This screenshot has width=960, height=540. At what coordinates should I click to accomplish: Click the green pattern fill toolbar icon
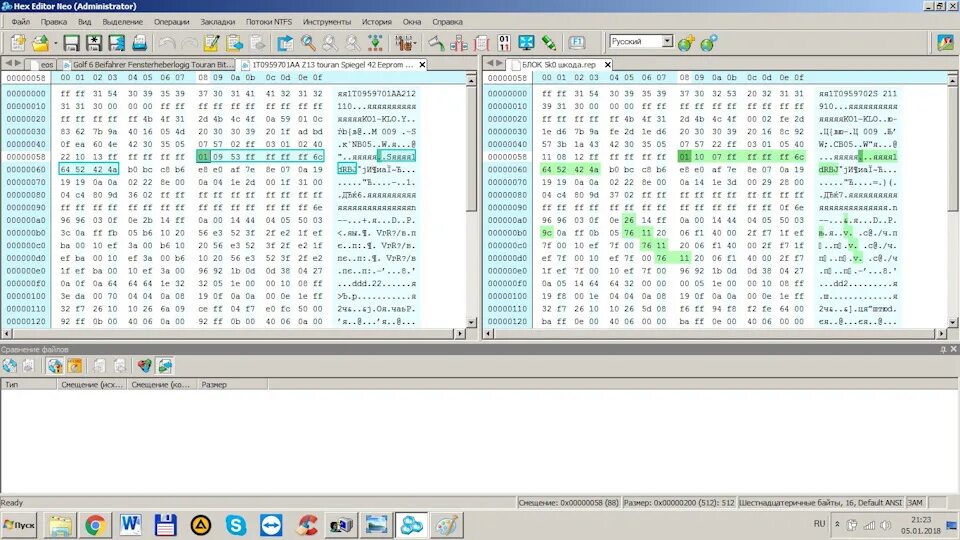pyautogui.click(x=375, y=42)
